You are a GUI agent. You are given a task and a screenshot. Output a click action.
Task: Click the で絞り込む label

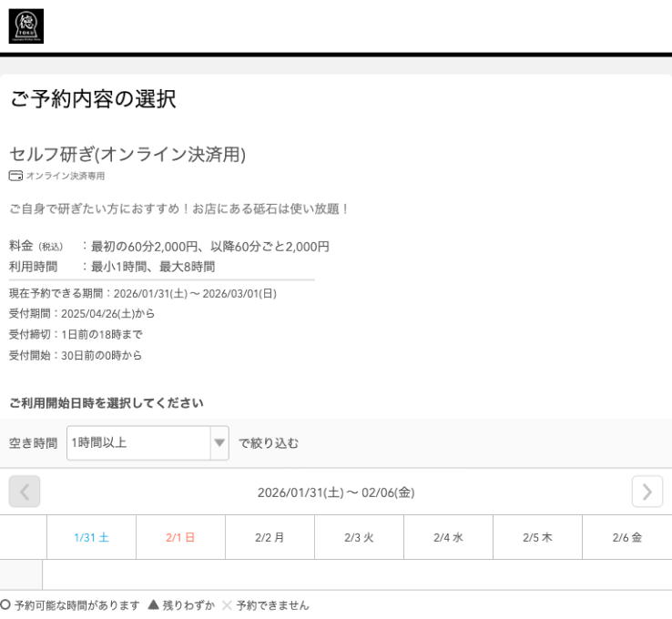pos(269,443)
